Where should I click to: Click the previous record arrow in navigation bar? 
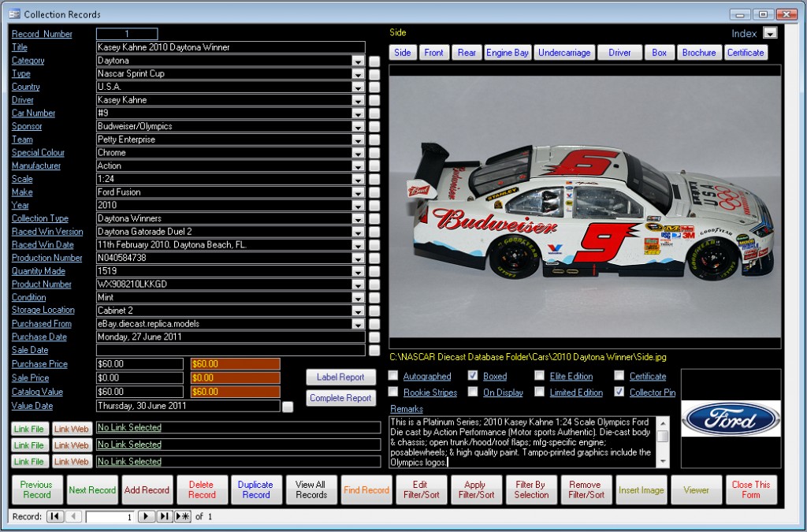click(73, 516)
